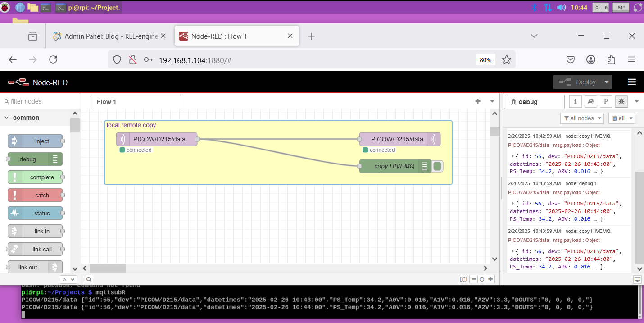
Task: Toggle the copy HIVEMQ debug node output
Action: [x=437, y=167]
